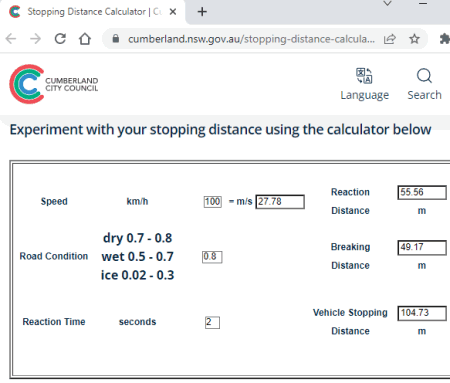View site info via the padlock icon

click(x=116, y=39)
